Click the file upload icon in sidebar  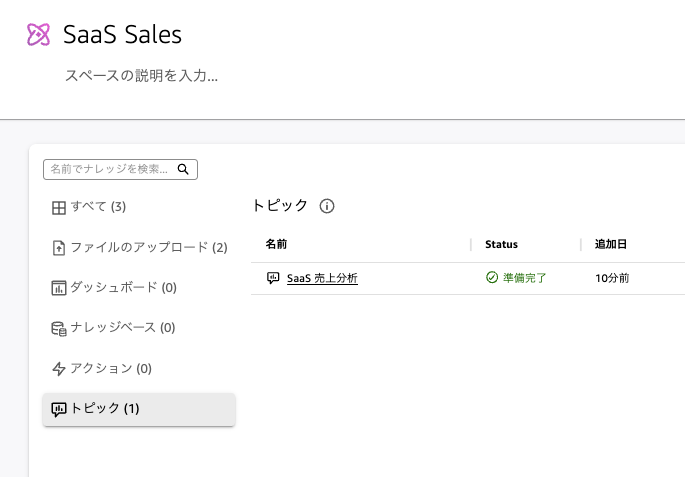(x=59, y=248)
